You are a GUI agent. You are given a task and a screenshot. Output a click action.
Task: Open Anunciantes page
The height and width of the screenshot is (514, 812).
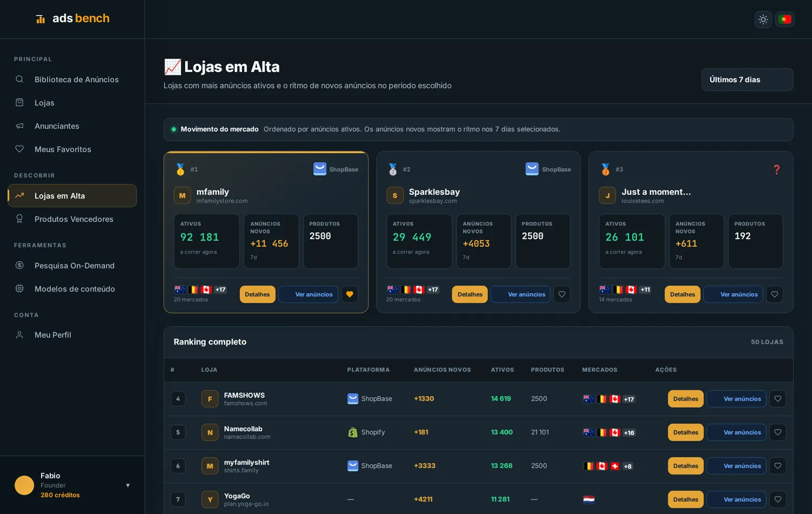(72, 126)
